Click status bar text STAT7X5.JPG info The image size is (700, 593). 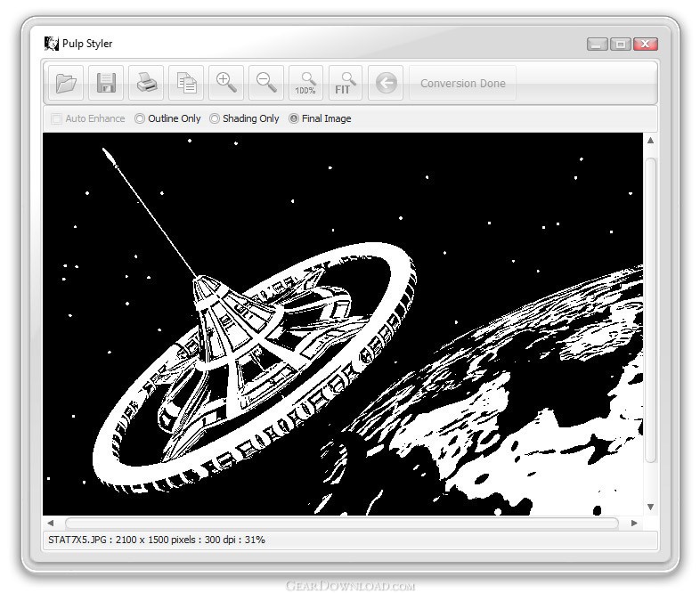click(156, 540)
